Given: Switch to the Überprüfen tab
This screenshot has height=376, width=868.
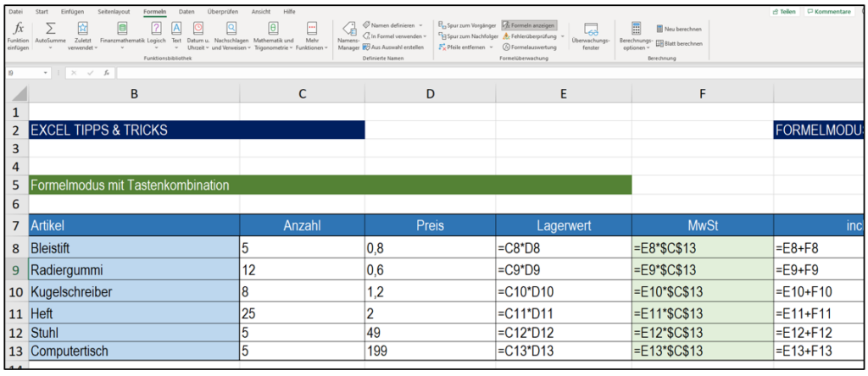Looking at the screenshot, I should (222, 11).
